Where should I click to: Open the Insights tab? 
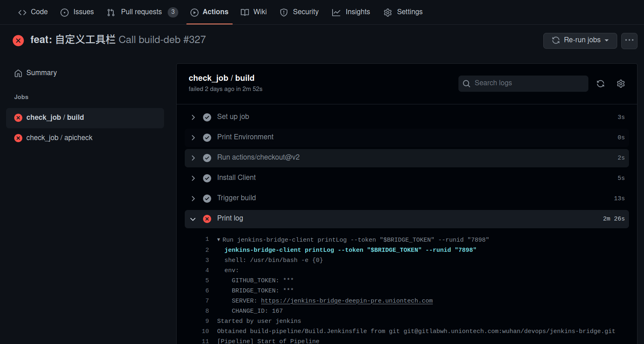(351, 12)
